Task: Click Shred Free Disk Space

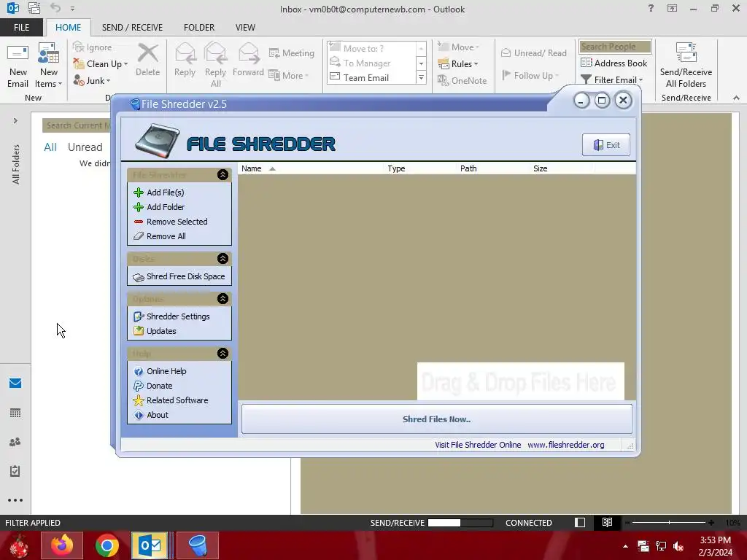Action: pyautogui.click(x=179, y=276)
